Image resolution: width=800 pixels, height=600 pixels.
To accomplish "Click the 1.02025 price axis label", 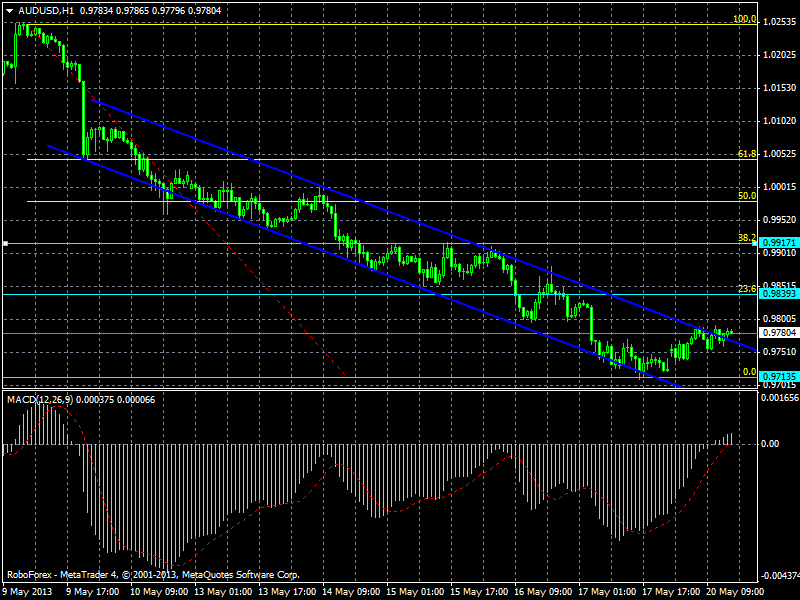I will (780, 55).
